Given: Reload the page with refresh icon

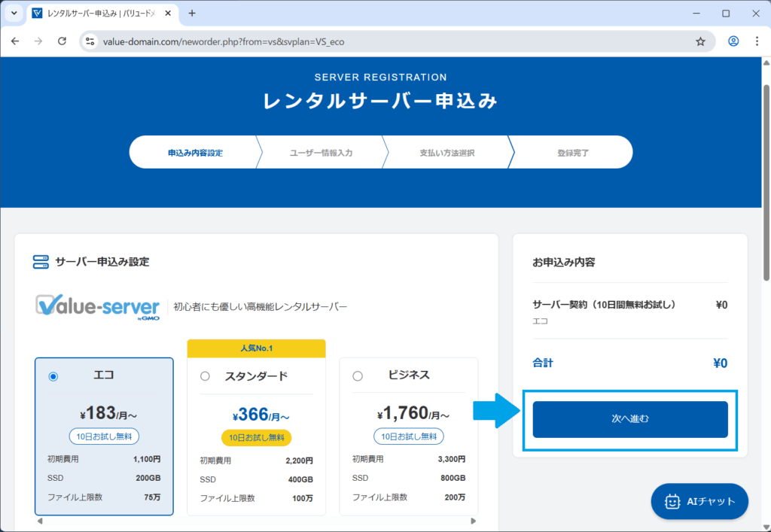Looking at the screenshot, I should point(62,41).
